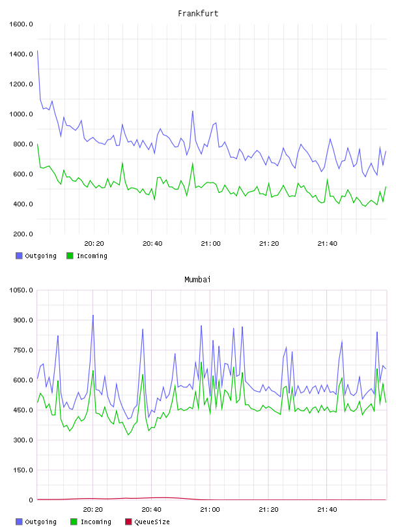This screenshot has height=532, width=396.
Task: Click the initial 1400 Outgoing peak in Frankfurt chart
Action: click(x=38, y=51)
